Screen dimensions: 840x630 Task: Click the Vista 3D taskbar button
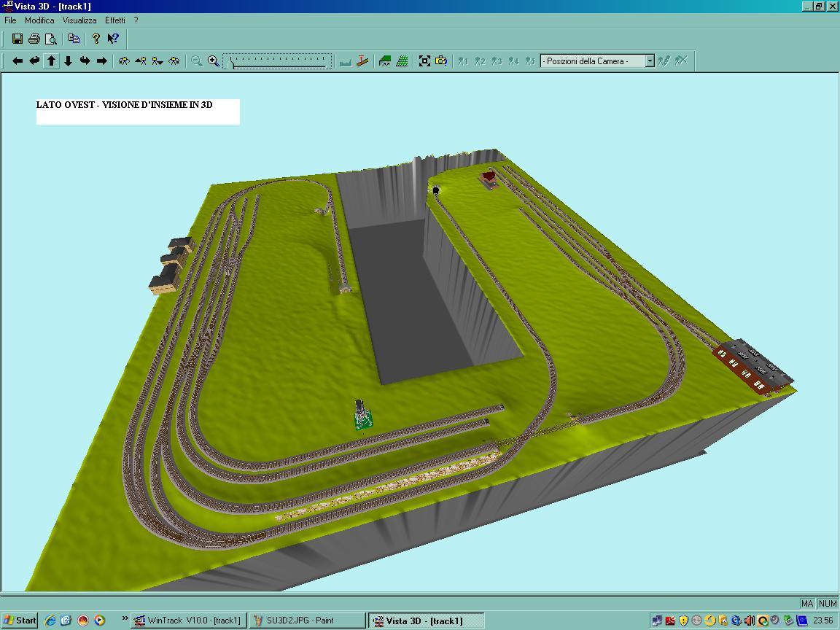tap(427, 621)
